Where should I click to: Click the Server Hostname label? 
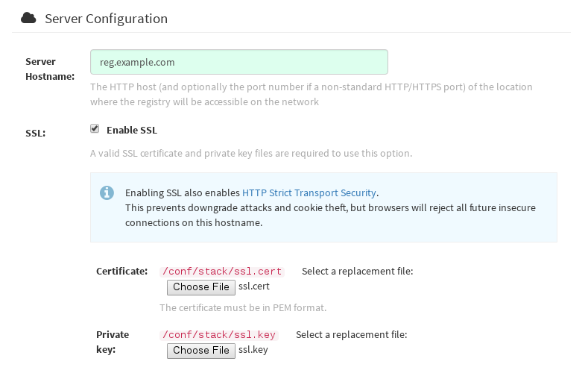pyautogui.click(x=49, y=69)
